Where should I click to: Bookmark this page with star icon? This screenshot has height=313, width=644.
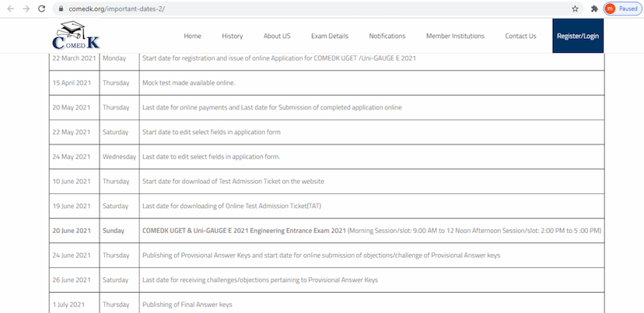coord(575,9)
